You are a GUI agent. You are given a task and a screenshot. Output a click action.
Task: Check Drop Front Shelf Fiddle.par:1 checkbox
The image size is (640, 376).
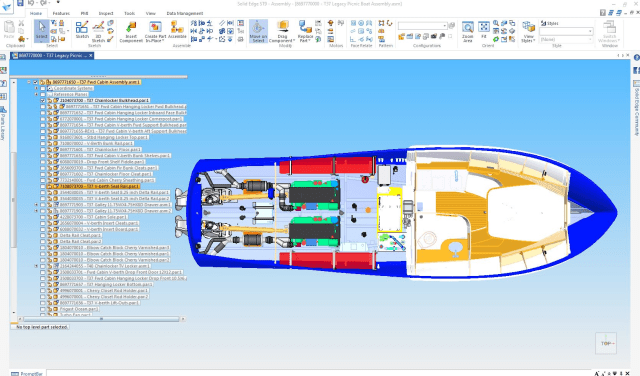click(43, 162)
